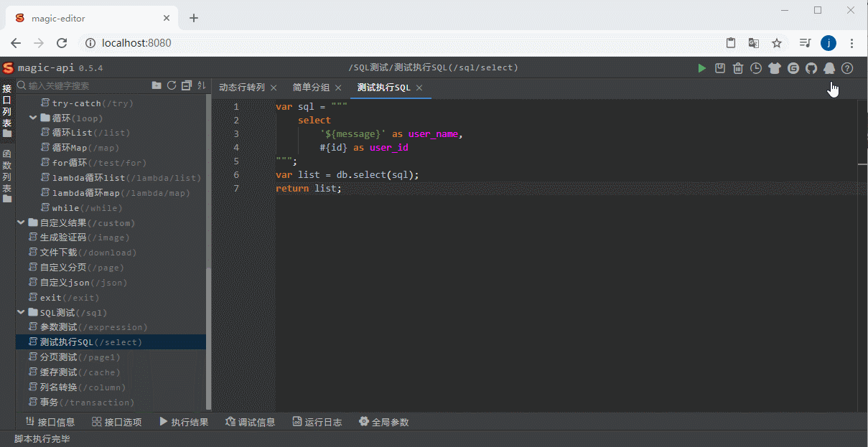This screenshot has height=447, width=868.
Task: Switch editor skin with the t-shirt icon
Action: pos(774,67)
